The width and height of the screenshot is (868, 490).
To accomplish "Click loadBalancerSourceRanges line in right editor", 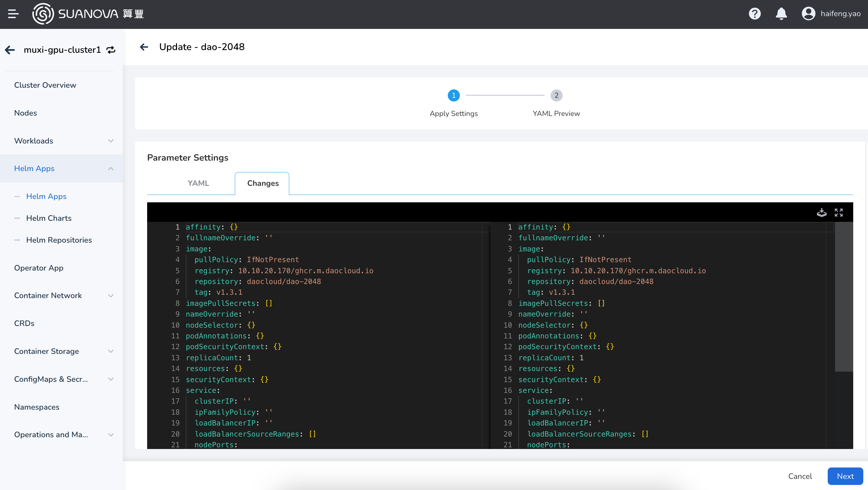I will [x=587, y=434].
